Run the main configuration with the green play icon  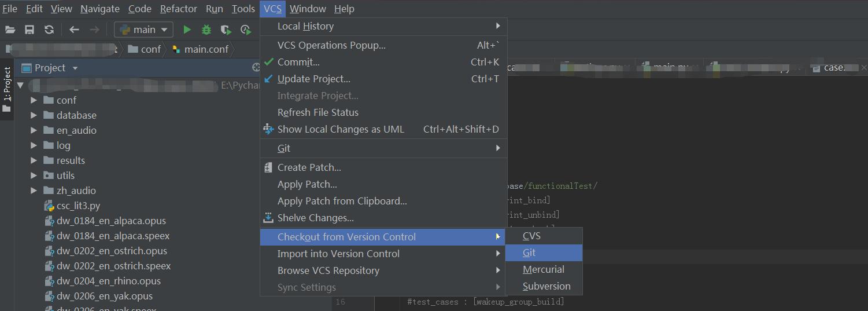pos(187,30)
